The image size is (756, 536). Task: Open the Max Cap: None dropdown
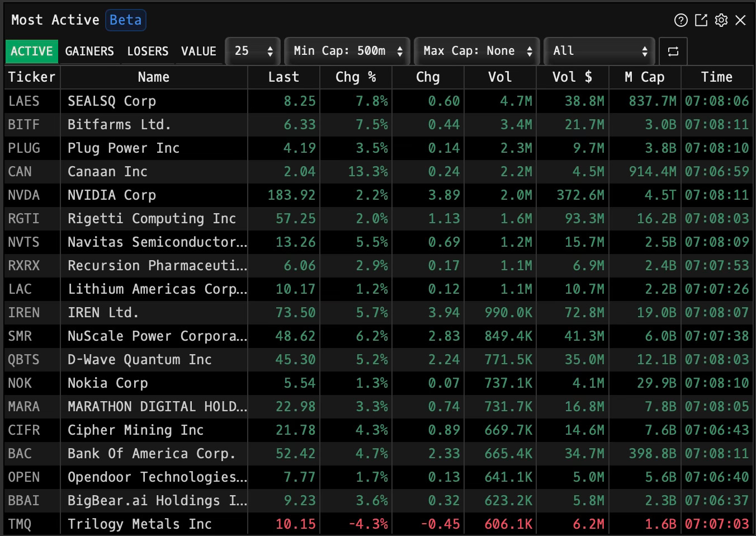477,51
